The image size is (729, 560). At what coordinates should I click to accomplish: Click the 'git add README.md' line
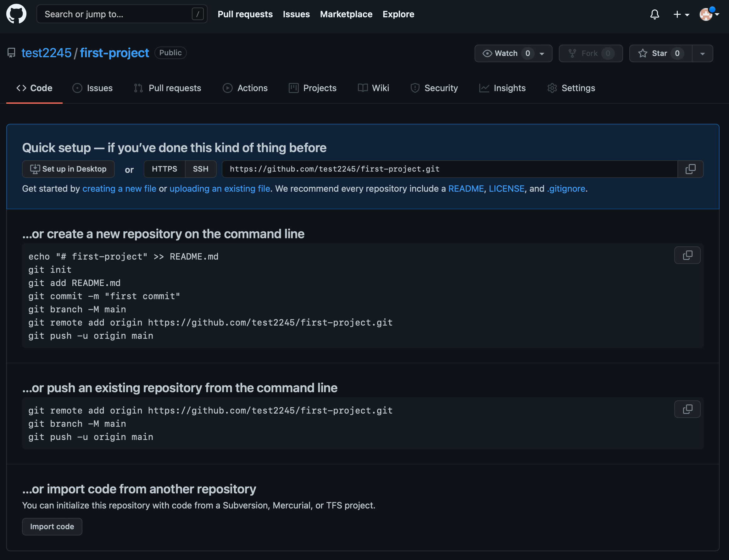tap(75, 283)
